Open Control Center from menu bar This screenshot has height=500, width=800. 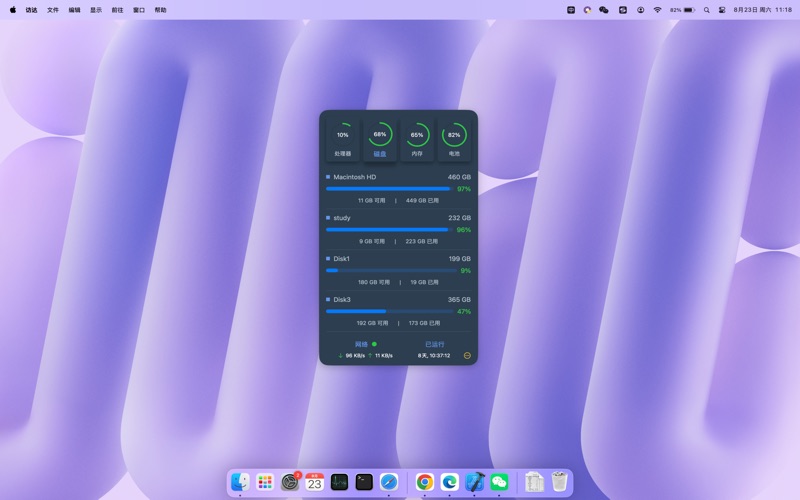[x=722, y=10]
